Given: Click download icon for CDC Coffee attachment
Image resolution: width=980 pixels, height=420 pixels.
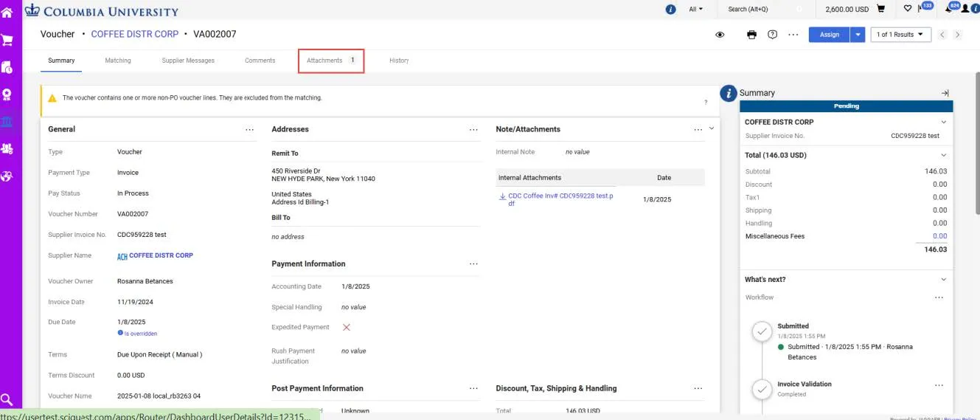Looking at the screenshot, I should coord(502,196).
